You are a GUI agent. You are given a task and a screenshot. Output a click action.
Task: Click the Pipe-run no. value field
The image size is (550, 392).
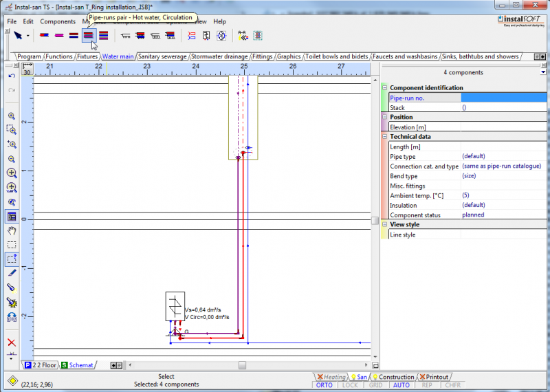(504, 98)
